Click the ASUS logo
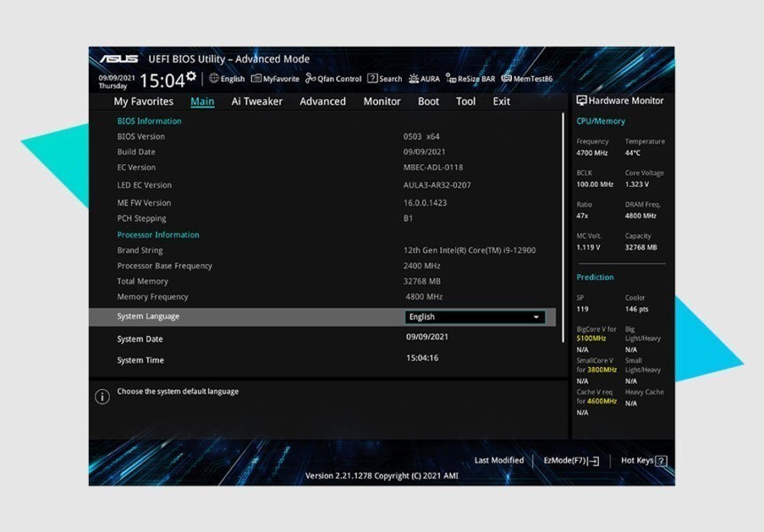764x532 pixels. point(119,59)
